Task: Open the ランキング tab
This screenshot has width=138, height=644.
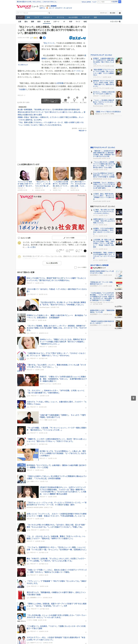Action: [x=86, y=17]
